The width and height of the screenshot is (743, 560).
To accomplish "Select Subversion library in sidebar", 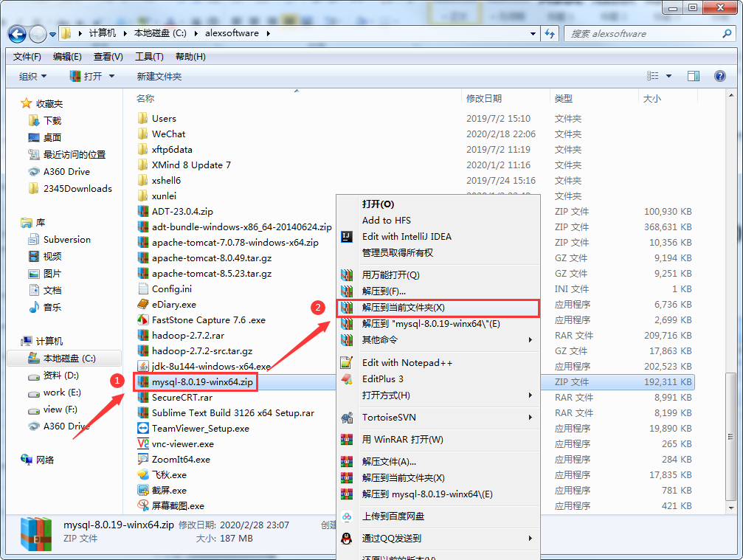I will 67,239.
